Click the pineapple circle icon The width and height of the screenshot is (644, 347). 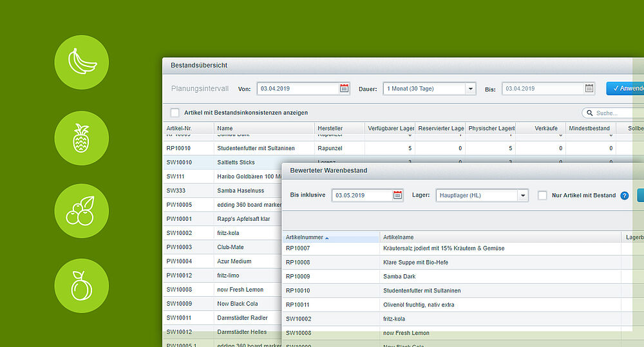(x=82, y=138)
